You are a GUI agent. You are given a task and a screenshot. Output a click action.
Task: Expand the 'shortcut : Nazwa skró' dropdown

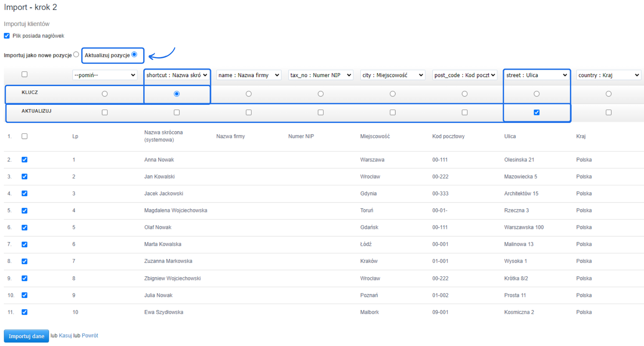click(x=177, y=75)
